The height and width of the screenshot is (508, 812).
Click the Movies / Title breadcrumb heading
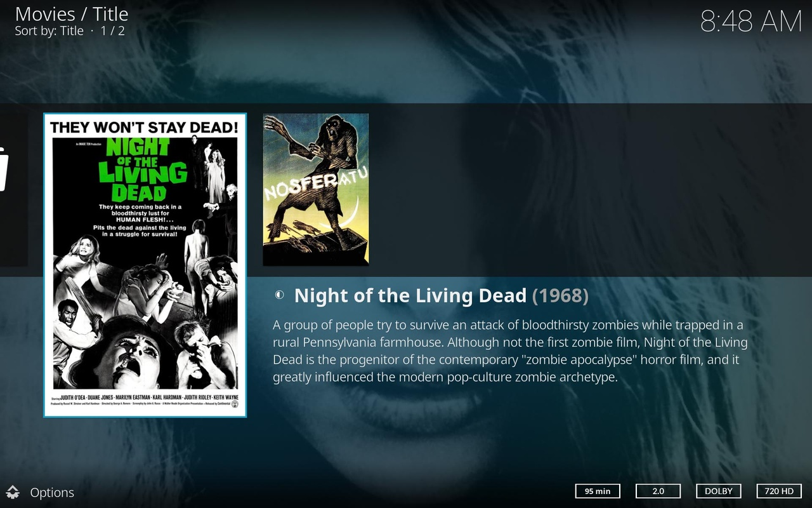(x=72, y=14)
